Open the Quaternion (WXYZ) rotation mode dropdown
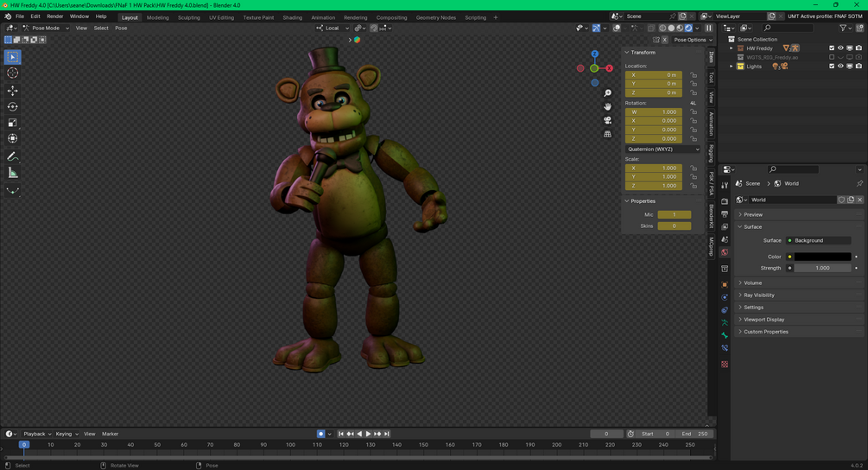Image resolution: width=868 pixels, height=470 pixels. [662, 149]
